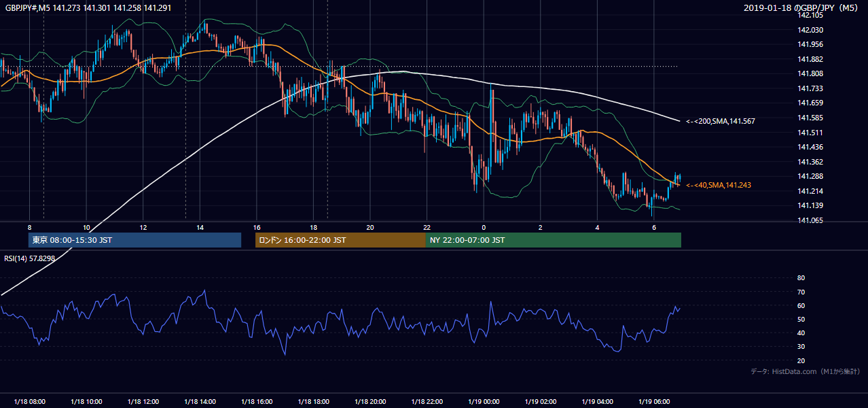The width and height of the screenshot is (868, 408).
Task: Click hour label 8 under the price chart
Action: [x=30, y=227]
